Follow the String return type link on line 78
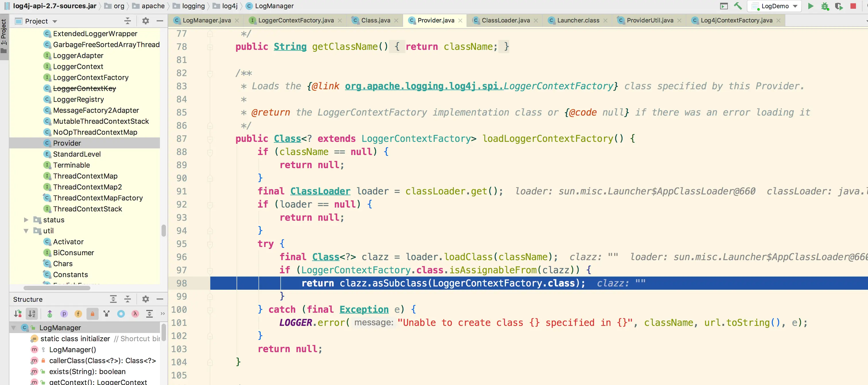Image resolution: width=868 pixels, height=385 pixels. tap(290, 47)
